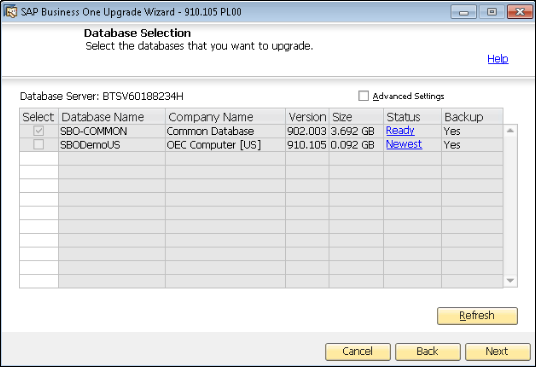Open the Help link
536x367 pixels.
click(498, 59)
